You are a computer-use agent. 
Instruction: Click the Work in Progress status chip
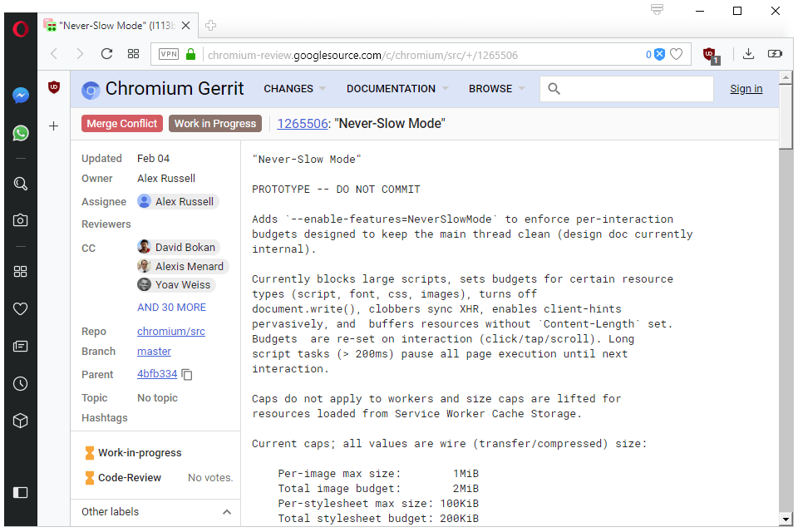215,124
